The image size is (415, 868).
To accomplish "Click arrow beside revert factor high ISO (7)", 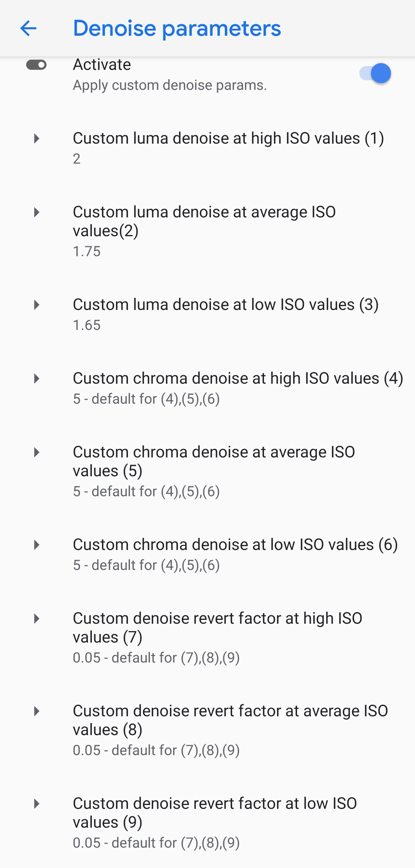I will coord(37,618).
